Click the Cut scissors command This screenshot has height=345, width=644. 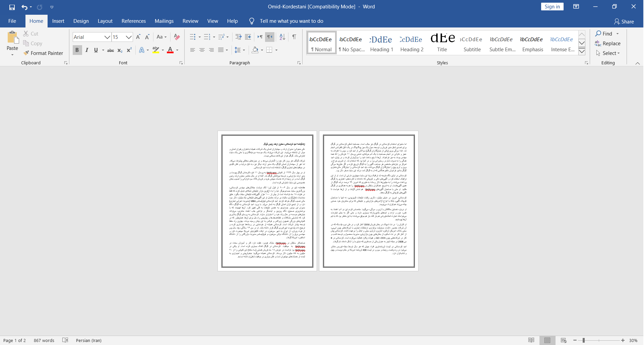click(x=30, y=33)
